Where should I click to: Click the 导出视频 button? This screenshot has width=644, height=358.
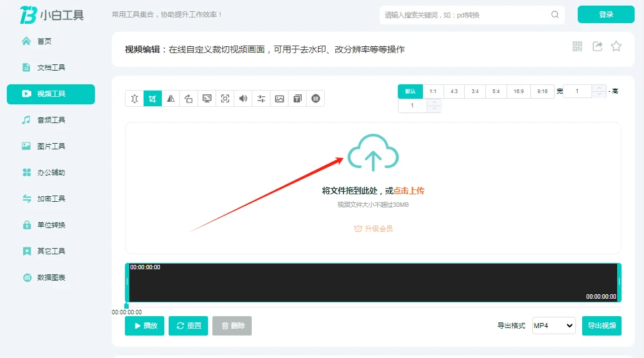602,326
